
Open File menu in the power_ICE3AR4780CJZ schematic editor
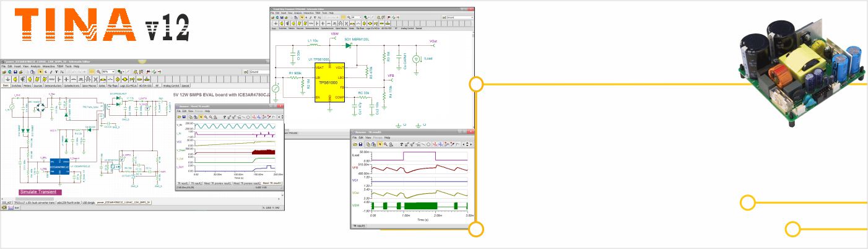click(x=4, y=66)
